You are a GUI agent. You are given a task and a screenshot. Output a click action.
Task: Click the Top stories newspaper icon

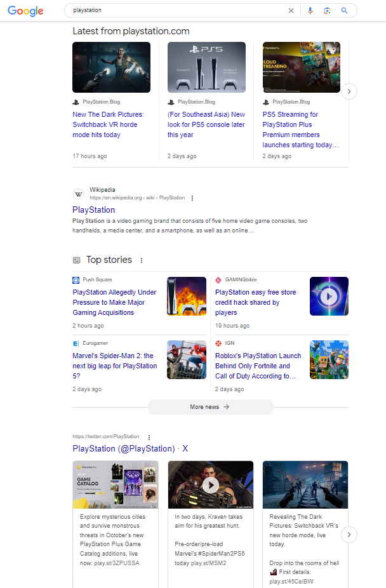click(76, 260)
